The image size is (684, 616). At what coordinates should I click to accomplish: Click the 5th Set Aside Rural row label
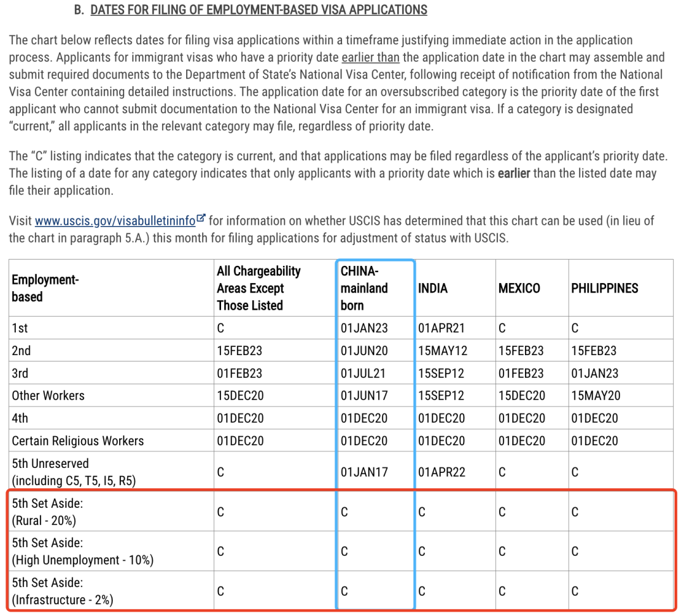pyautogui.click(x=47, y=512)
